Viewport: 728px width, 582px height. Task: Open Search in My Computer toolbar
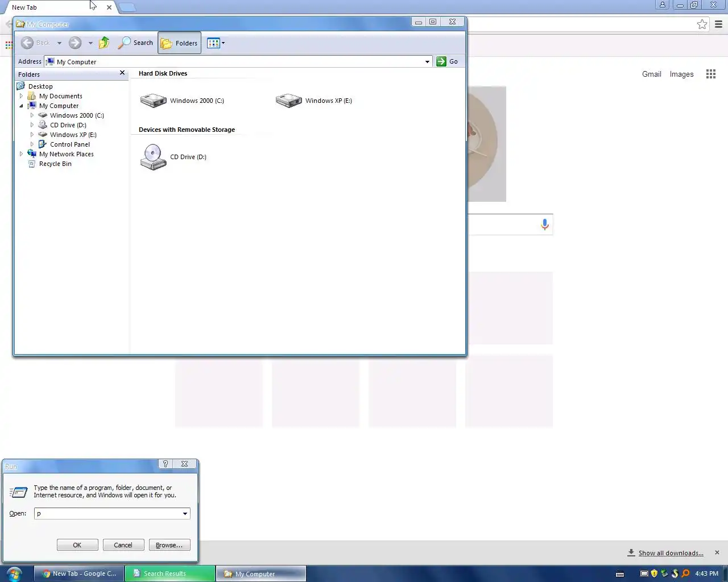coord(135,43)
